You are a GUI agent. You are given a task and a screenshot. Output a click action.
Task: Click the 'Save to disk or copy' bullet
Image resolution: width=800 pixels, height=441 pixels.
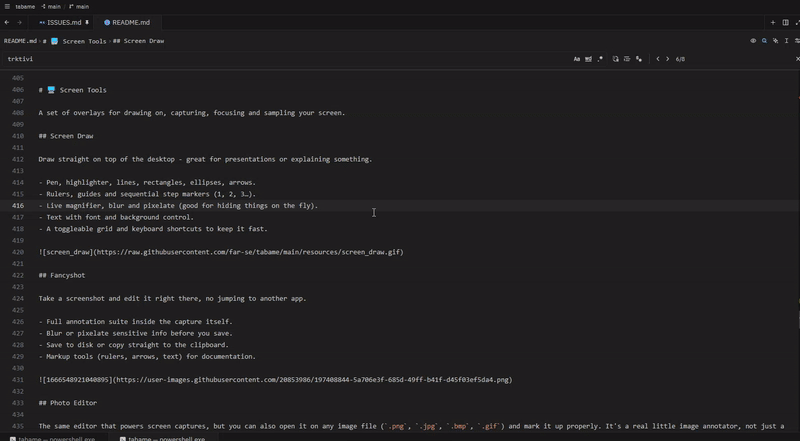point(134,345)
